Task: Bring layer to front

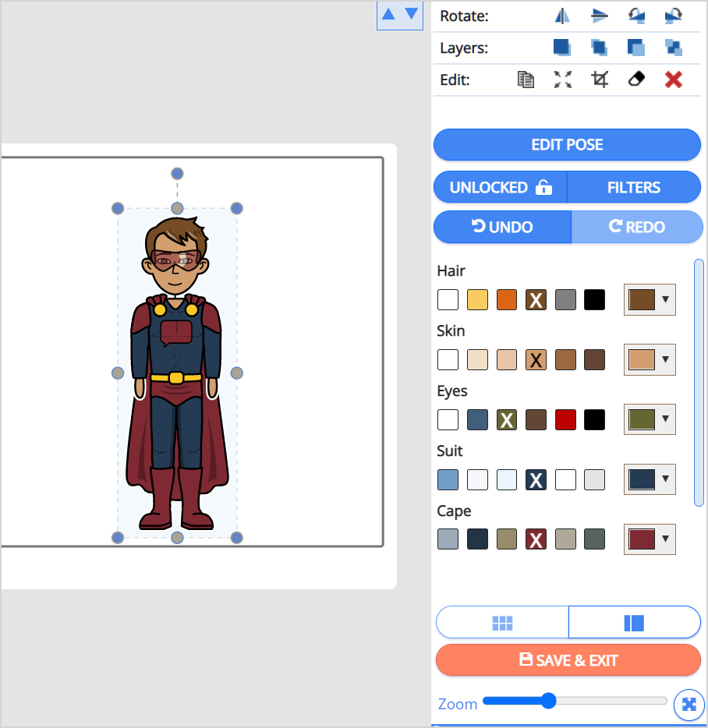Action: [562, 48]
